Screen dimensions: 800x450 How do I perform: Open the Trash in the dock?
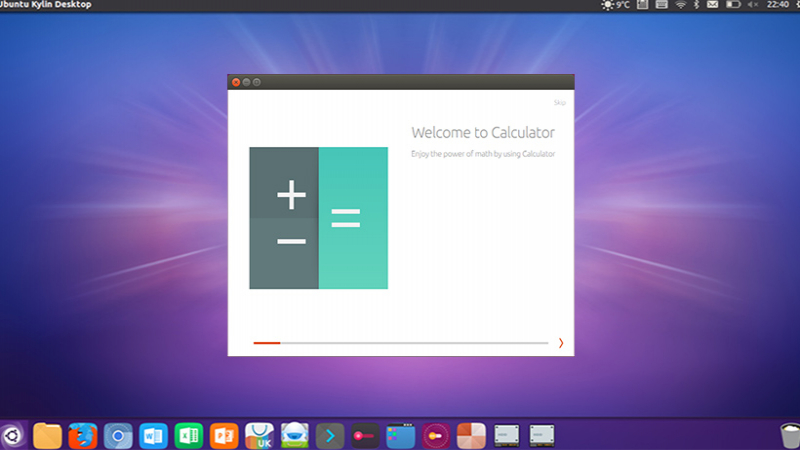pyautogui.click(x=787, y=436)
